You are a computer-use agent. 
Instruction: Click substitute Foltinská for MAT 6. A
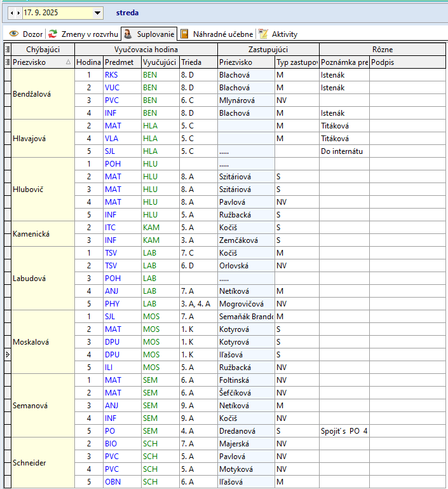click(x=246, y=380)
